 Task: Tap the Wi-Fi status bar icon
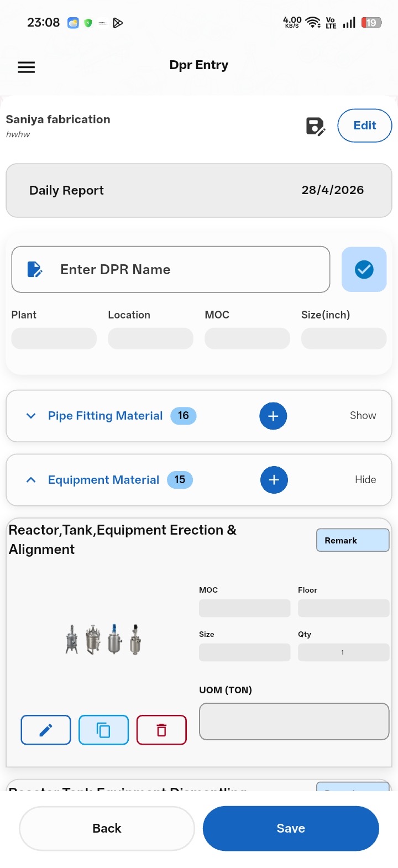pyautogui.click(x=313, y=23)
